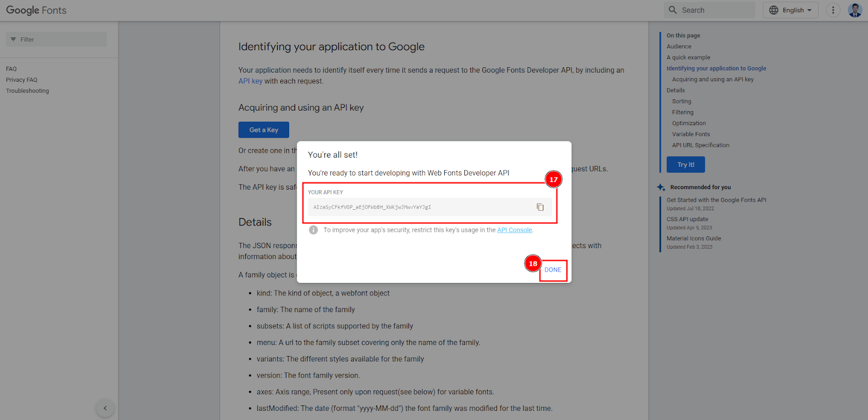Screen dimensions: 868x420
Task: Click the 'You're all set!' dialog title
Action: [x=333, y=154]
